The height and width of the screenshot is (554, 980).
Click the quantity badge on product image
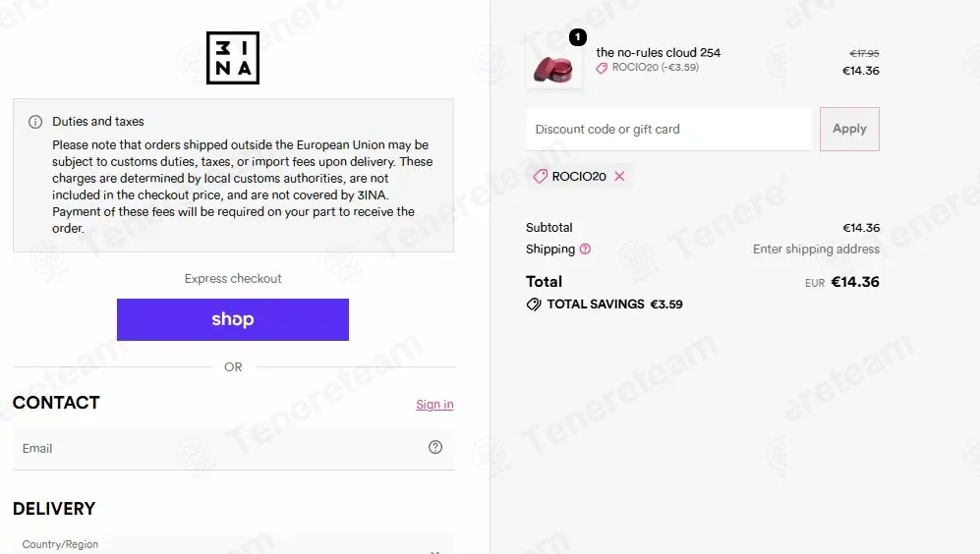578,37
